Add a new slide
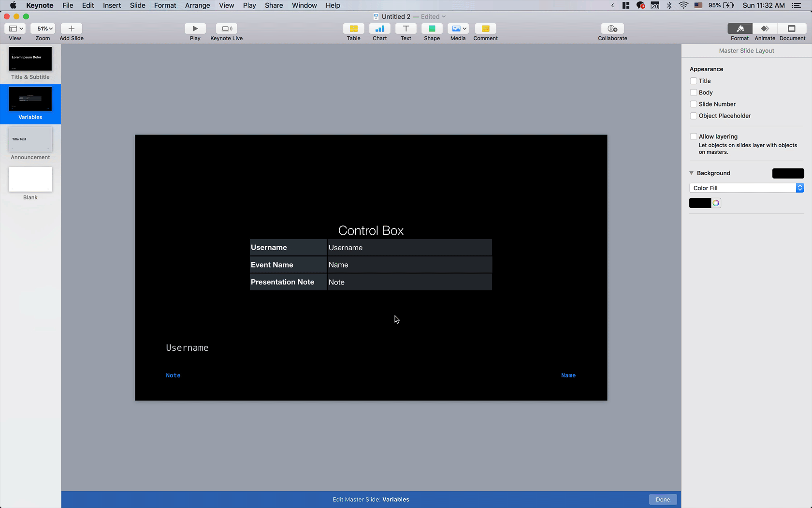812x508 pixels. (72, 29)
